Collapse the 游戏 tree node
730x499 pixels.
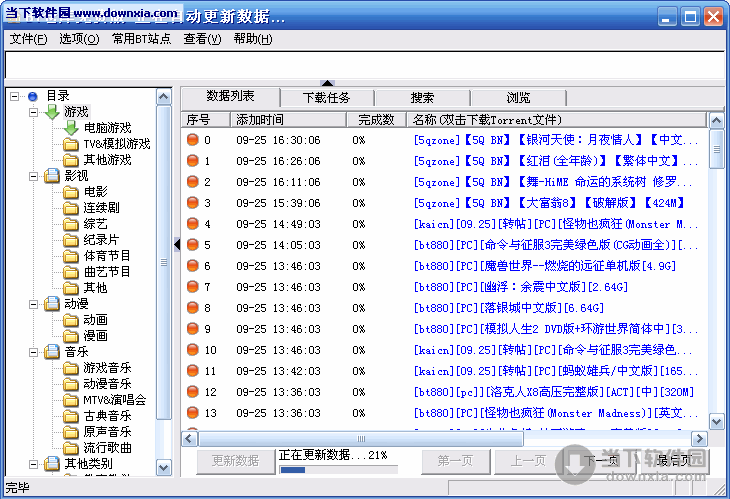pos(33,112)
